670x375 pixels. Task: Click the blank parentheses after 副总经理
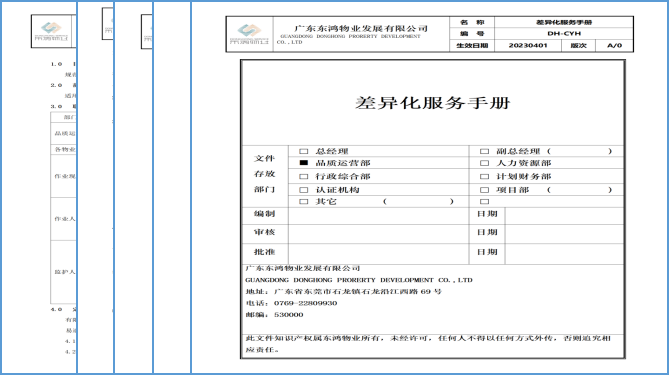[579, 151]
